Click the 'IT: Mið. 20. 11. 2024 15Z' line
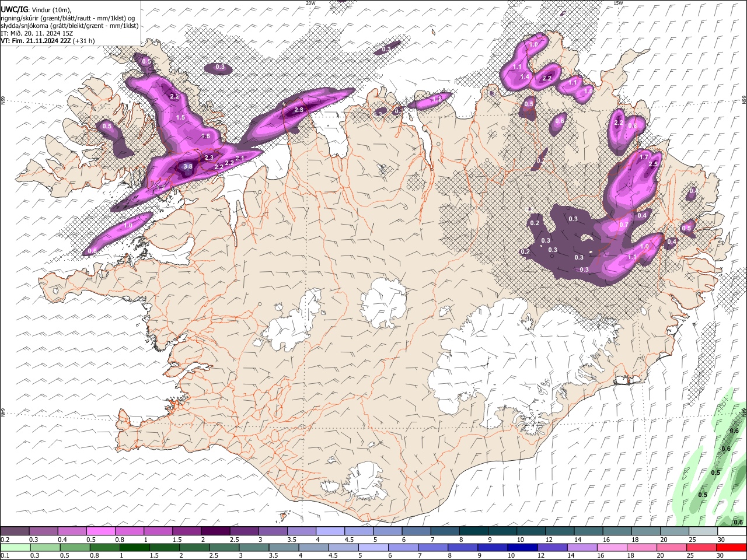Image resolution: width=747 pixels, height=560 pixels. click(37, 34)
